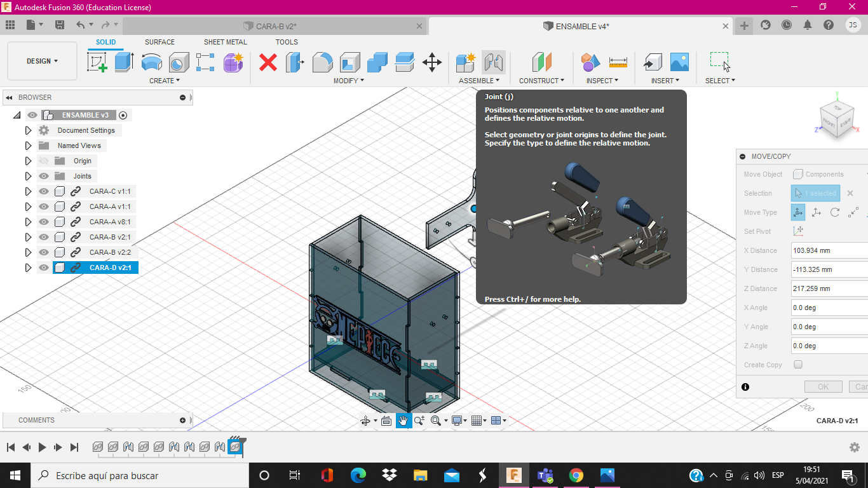Click the Pan hand tool
Viewport: 868px width, 488px height.
pos(403,420)
